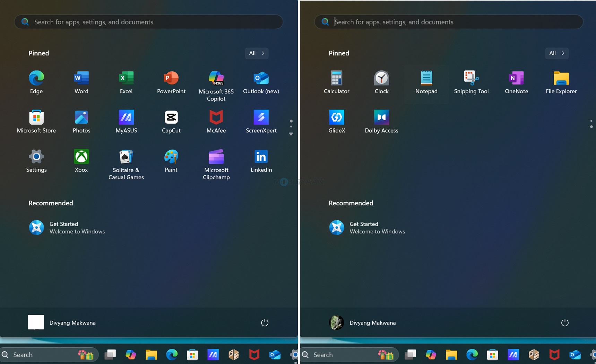Launch Outlook (new) from pinned apps
596x364 pixels.
pos(261,82)
